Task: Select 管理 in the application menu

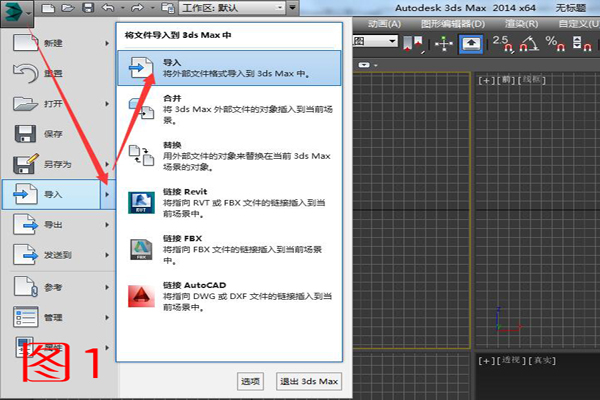Action: click(x=59, y=317)
